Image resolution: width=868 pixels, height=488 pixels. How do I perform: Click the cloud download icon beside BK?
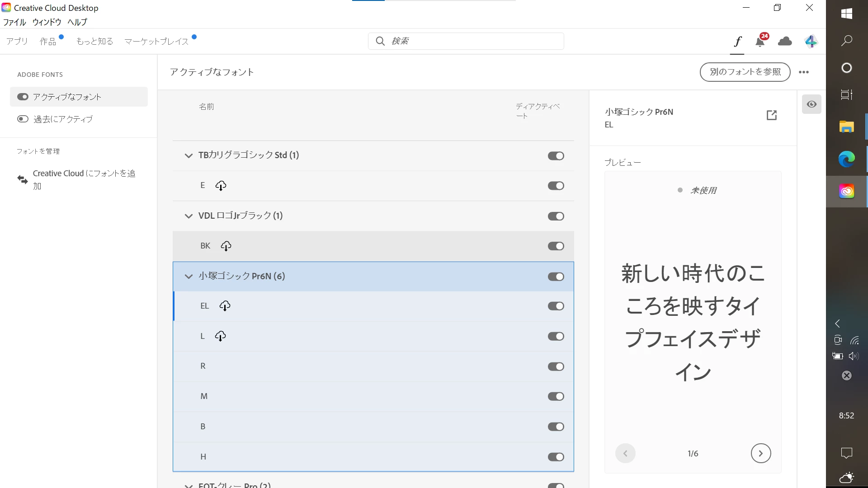pos(226,246)
